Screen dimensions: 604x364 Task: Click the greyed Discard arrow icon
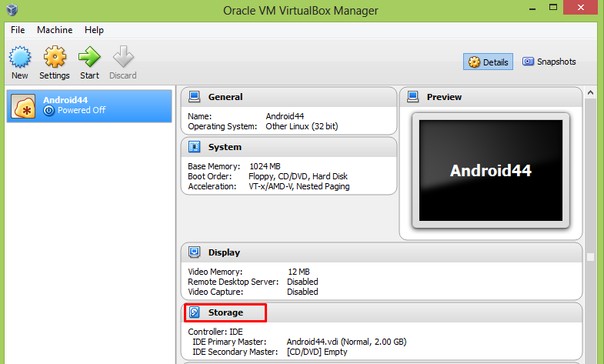click(123, 57)
